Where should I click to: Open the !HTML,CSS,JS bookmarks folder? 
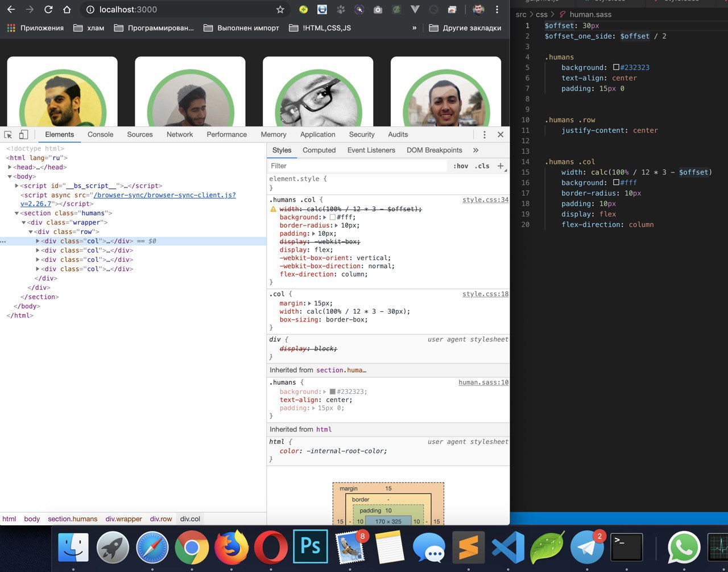[320, 28]
